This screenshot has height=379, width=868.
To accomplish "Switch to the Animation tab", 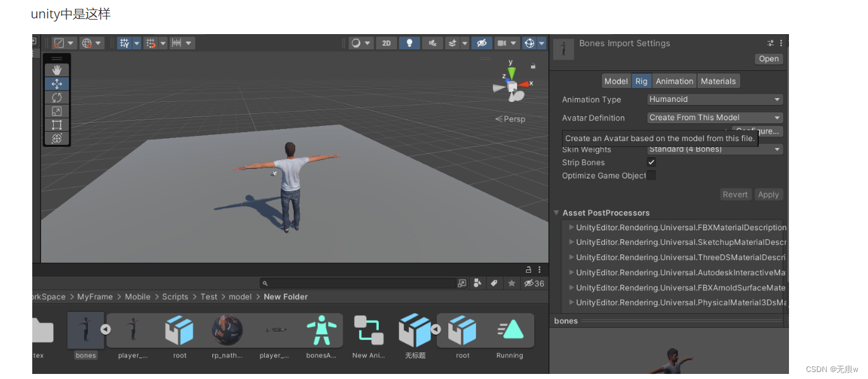I will (674, 80).
